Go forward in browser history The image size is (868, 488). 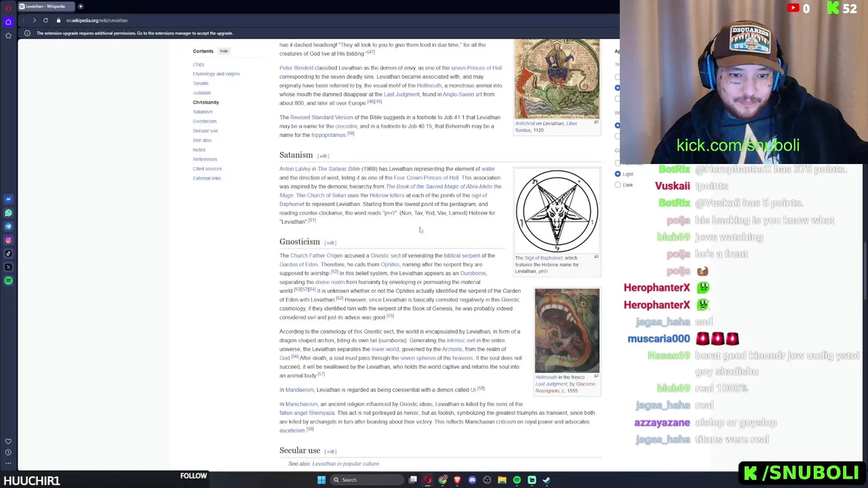35,20
